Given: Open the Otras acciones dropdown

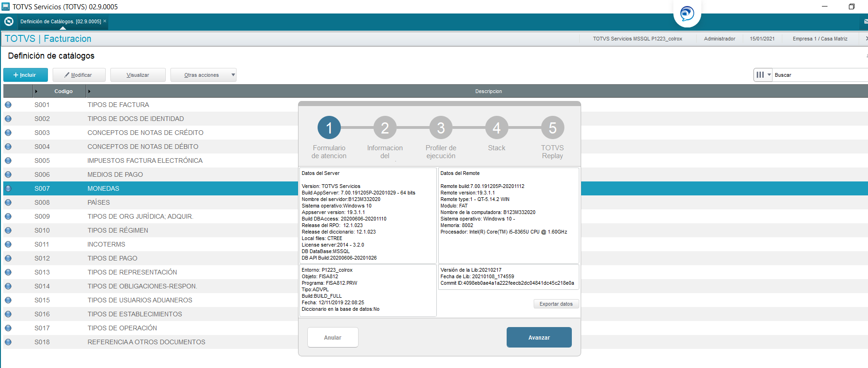Looking at the screenshot, I should point(203,75).
